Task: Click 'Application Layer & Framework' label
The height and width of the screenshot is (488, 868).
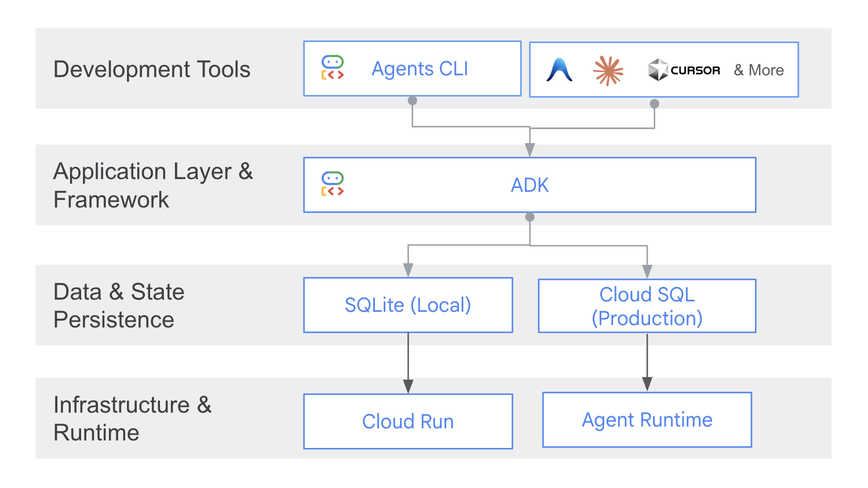Action: [153, 185]
